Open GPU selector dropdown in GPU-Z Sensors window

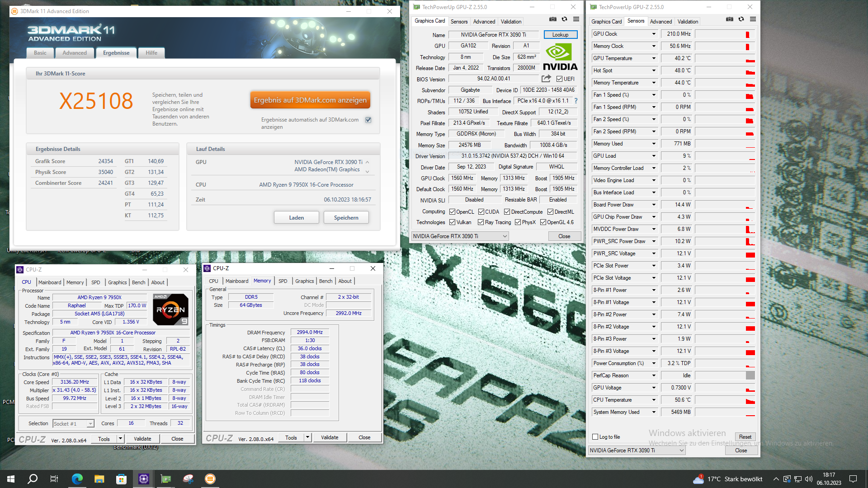click(x=637, y=450)
